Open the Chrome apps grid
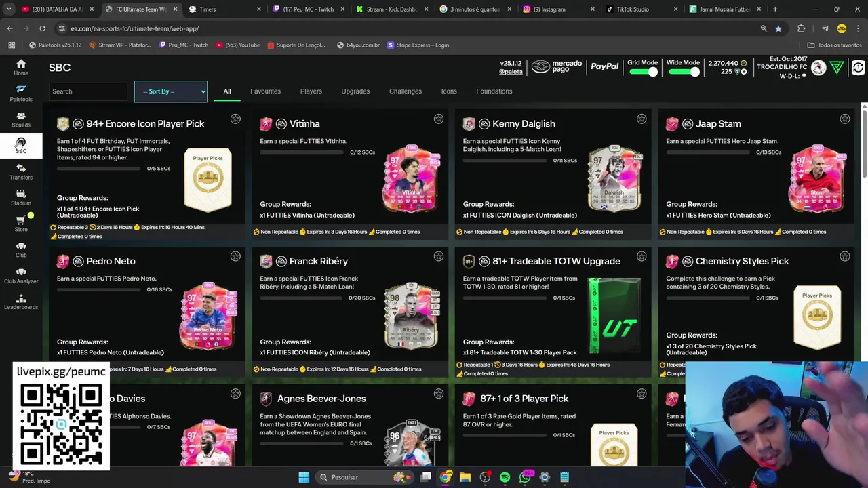Image resolution: width=868 pixels, height=488 pixels. click(12, 45)
